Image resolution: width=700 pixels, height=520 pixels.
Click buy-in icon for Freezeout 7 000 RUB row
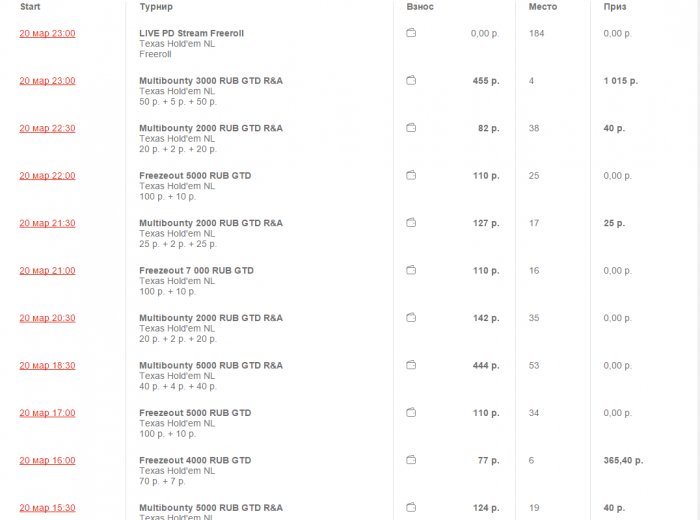411,270
